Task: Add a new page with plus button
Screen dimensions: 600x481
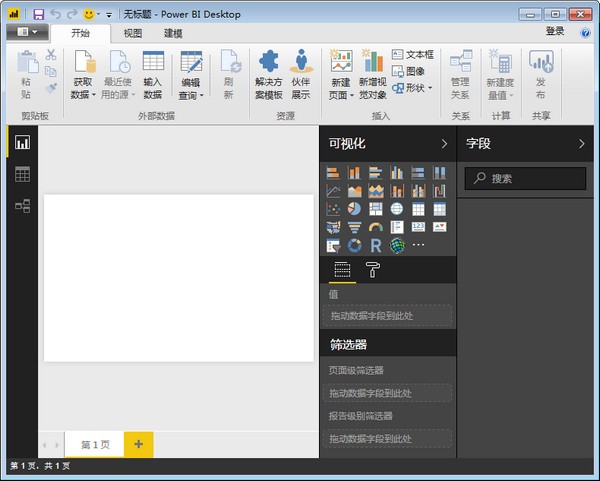Action: tap(138, 443)
